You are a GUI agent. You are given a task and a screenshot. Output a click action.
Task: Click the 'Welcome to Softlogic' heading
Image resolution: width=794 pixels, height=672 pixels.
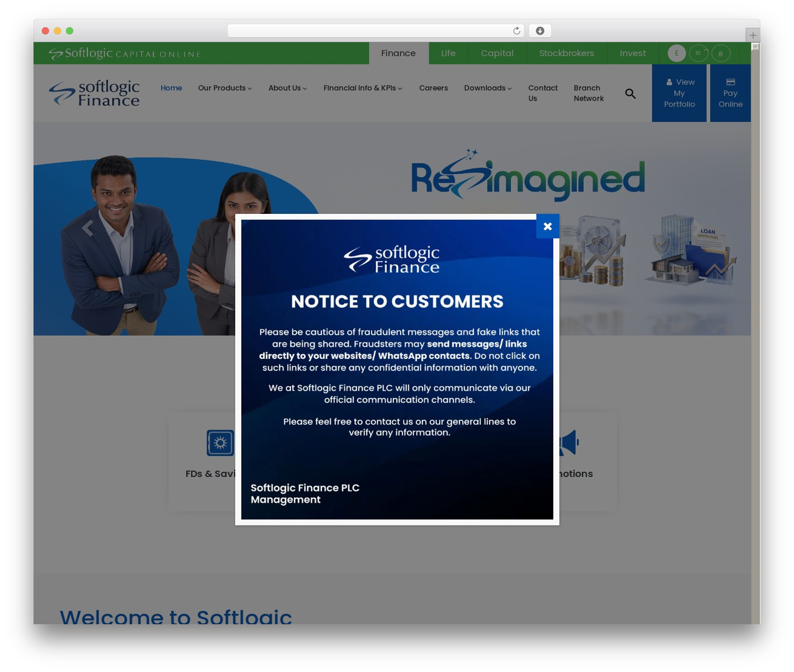176,616
